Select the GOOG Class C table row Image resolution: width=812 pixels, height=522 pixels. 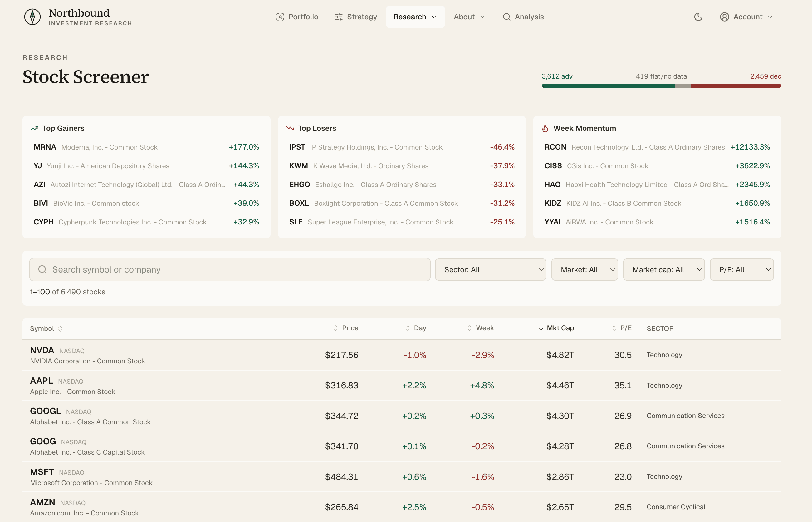point(402,446)
